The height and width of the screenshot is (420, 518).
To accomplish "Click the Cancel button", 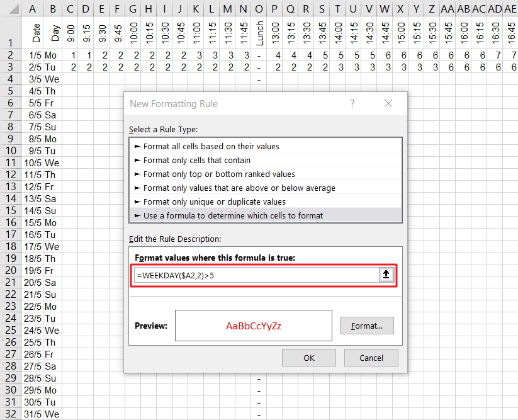I will [371, 358].
